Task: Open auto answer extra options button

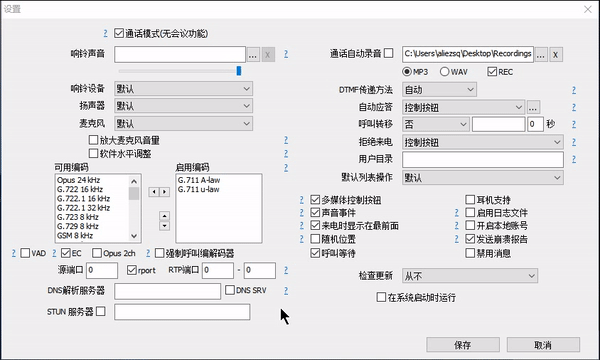Action: point(533,107)
